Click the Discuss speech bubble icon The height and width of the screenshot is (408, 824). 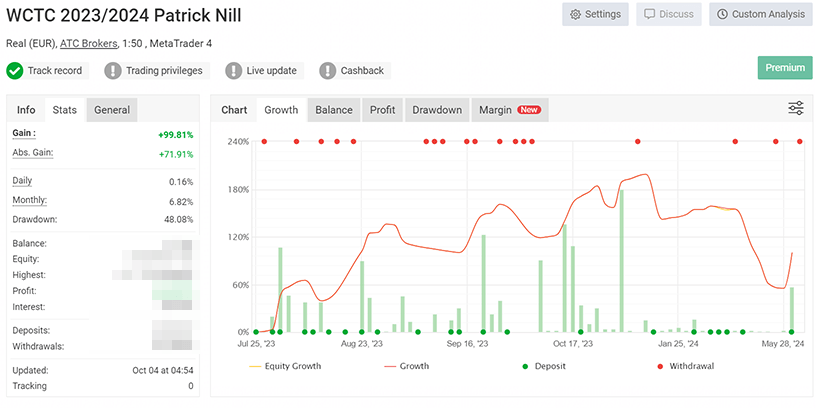(x=650, y=15)
